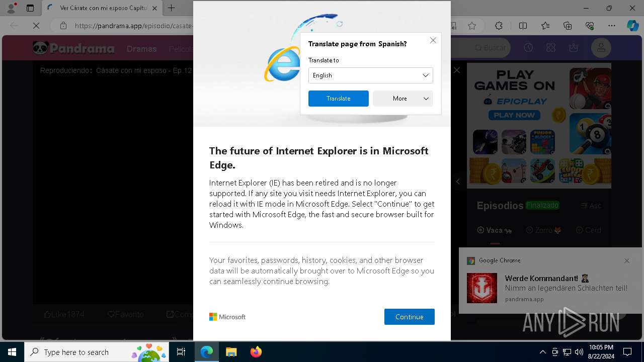Viewport: 644px width, 362px height.
Task: Click the taskbar search box
Action: click(x=97, y=352)
